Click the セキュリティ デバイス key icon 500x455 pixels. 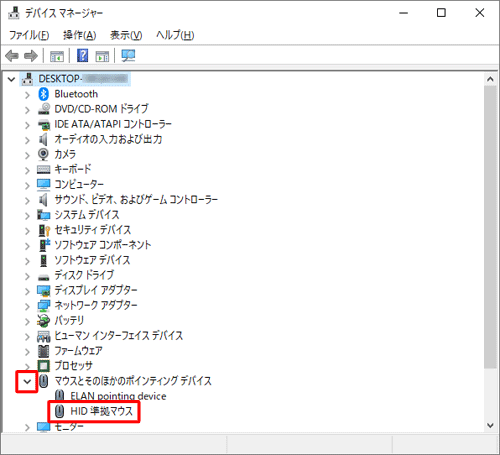click(44, 230)
